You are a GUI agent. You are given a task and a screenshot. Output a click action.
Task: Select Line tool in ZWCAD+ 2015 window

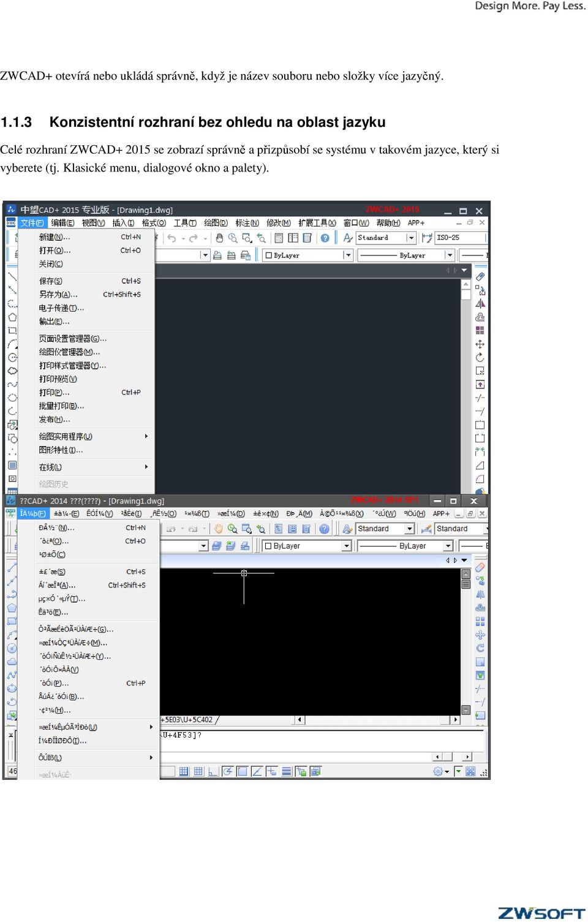[x=12, y=277]
